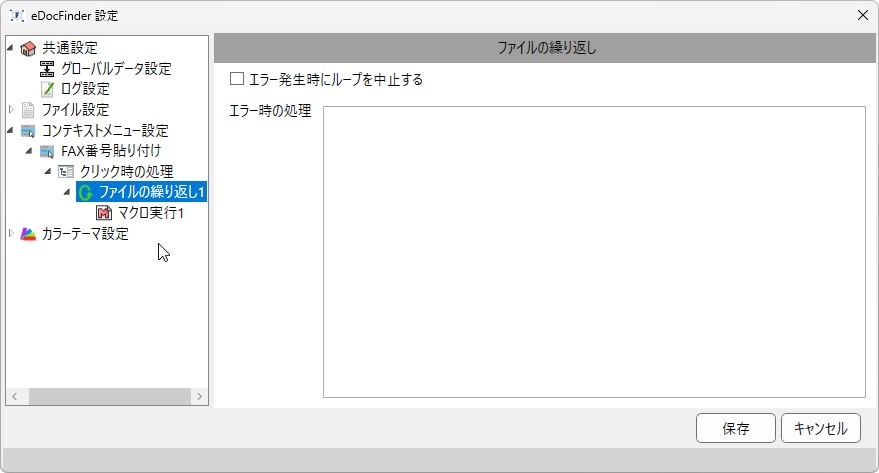Click the コンテキストメニュー設定 icon
The width and height of the screenshot is (879, 473).
(28, 131)
